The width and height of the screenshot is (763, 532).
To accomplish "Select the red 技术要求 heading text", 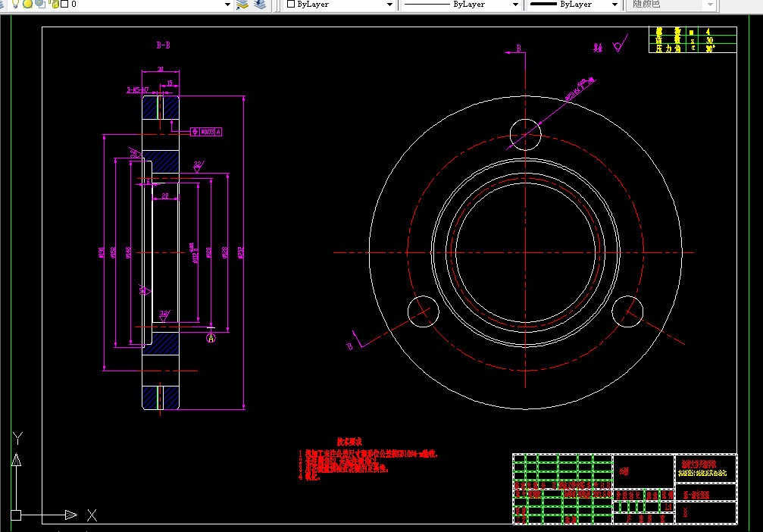I will pos(349,442).
